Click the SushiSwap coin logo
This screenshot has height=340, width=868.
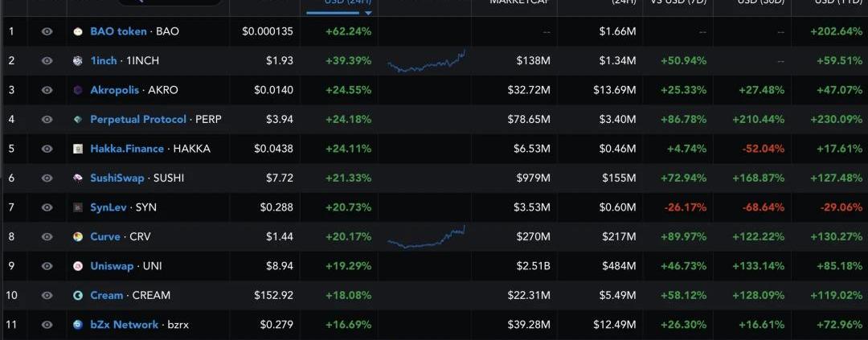pos(78,178)
